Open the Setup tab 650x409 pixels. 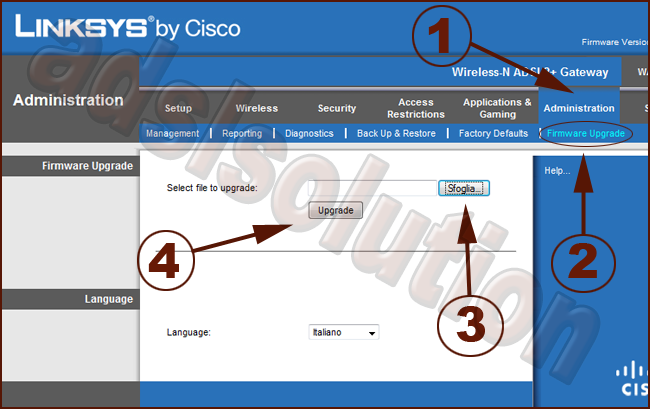[x=178, y=108]
